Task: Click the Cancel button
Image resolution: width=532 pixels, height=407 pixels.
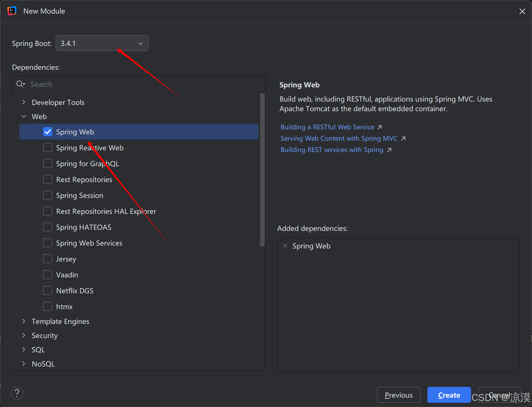Action: [499, 395]
